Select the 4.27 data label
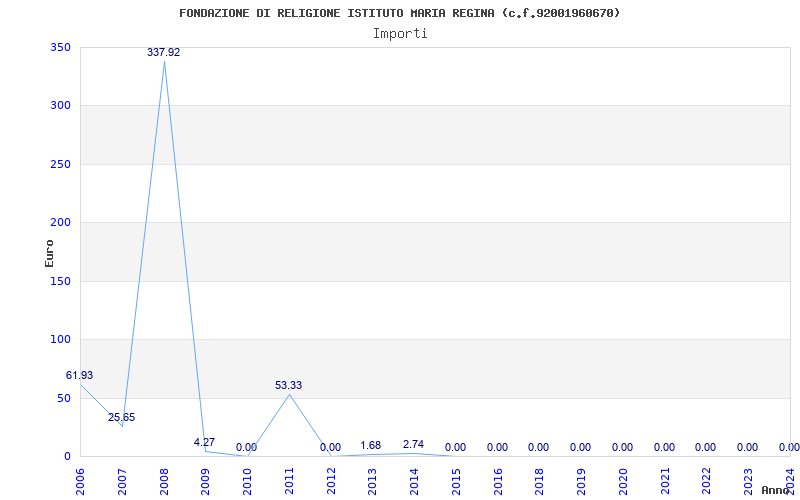 click(x=204, y=442)
